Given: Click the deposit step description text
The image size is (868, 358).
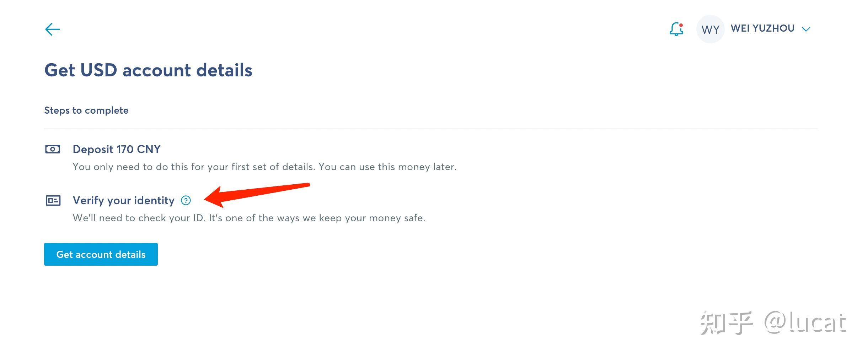Looking at the screenshot, I should pyautogui.click(x=264, y=167).
